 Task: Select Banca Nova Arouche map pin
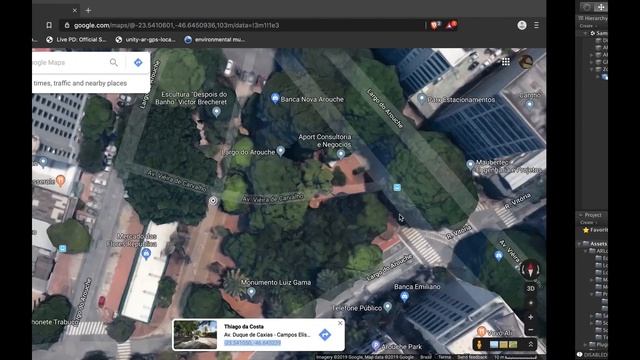pos(275,98)
